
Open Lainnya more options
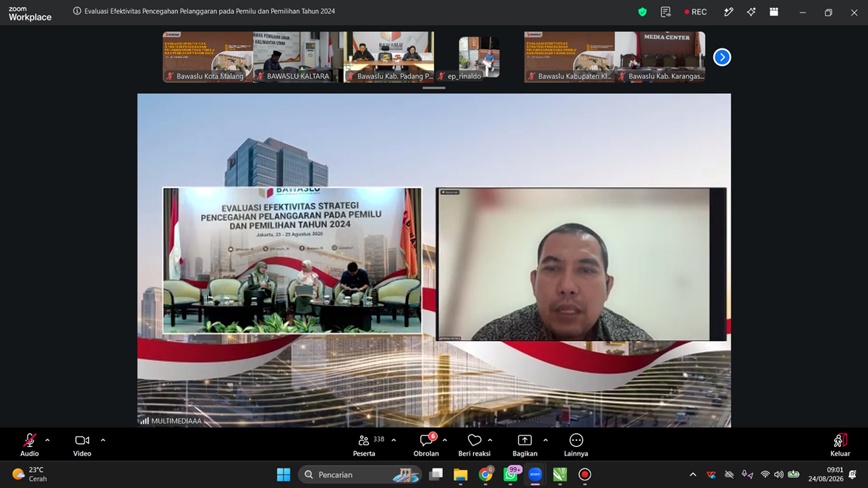pyautogui.click(x=576, y=445)
